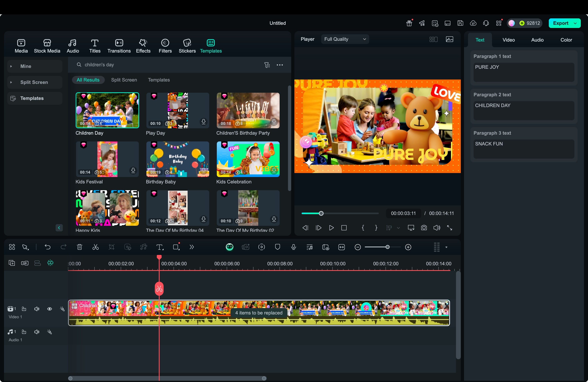Stop the preview playback
Image resolution: width=588 pixels, height=382 pixels.
pyautogui.click(x=344, y=228)
